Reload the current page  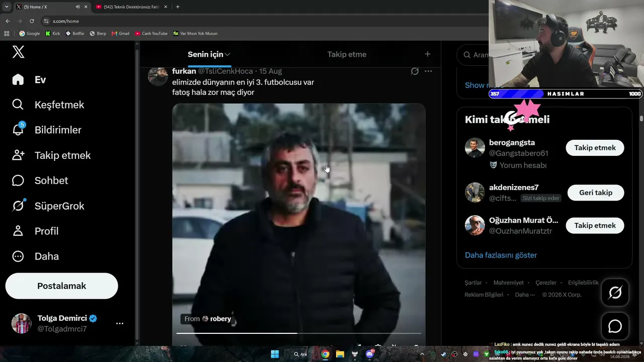pyautogui.click(x=32, y=21)
